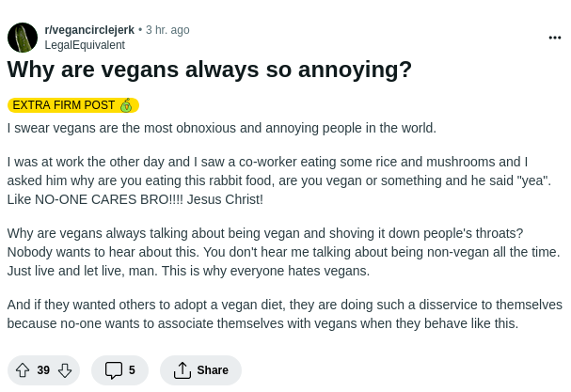Viewport: 571px width, 392px height.
Task: Open the r/vegancirclejerk subreddit link
Action: [89, 30]
